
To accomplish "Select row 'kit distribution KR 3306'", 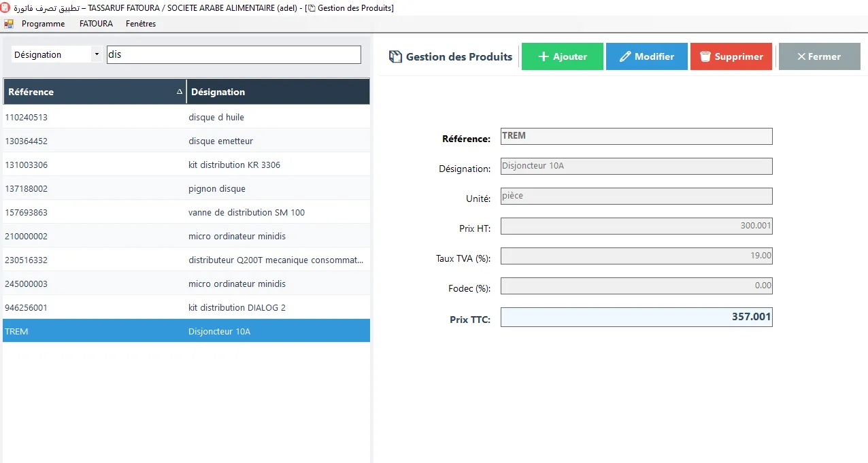I will [x=186, y=165].
